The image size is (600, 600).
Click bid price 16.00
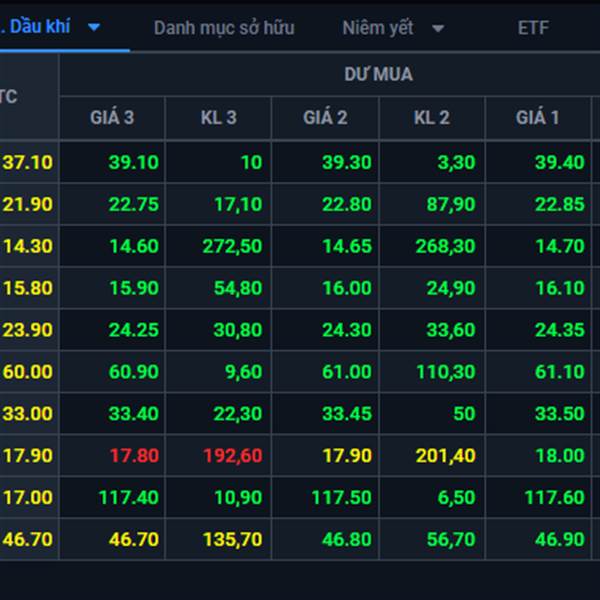pyautogui.click(x=347, y=288)
